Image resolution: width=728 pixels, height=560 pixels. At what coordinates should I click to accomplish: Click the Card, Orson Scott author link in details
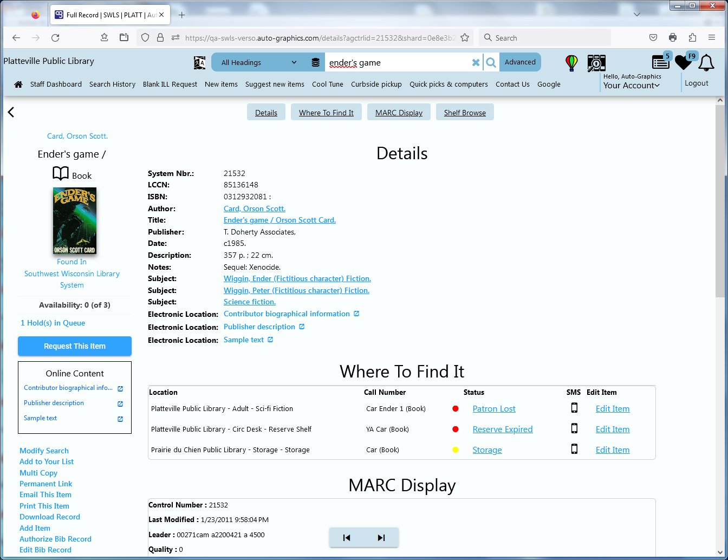[x=255, y=209]
